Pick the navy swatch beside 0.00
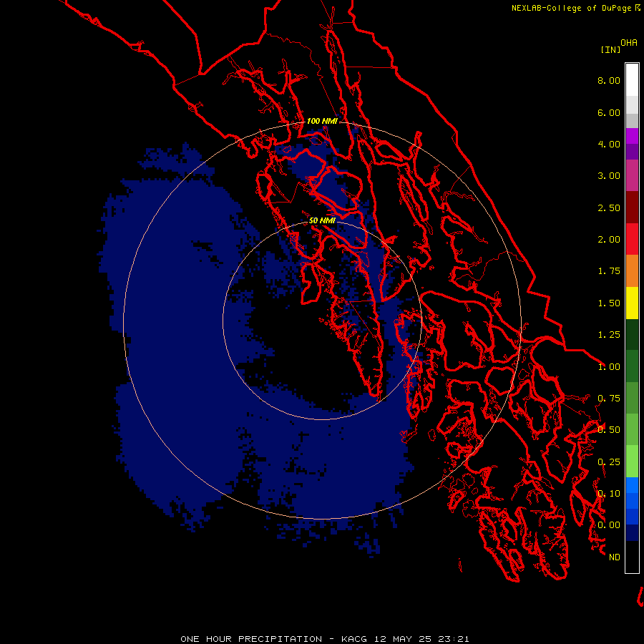The width and height of the screenshot is (644, 644). [x=632, y=532]
